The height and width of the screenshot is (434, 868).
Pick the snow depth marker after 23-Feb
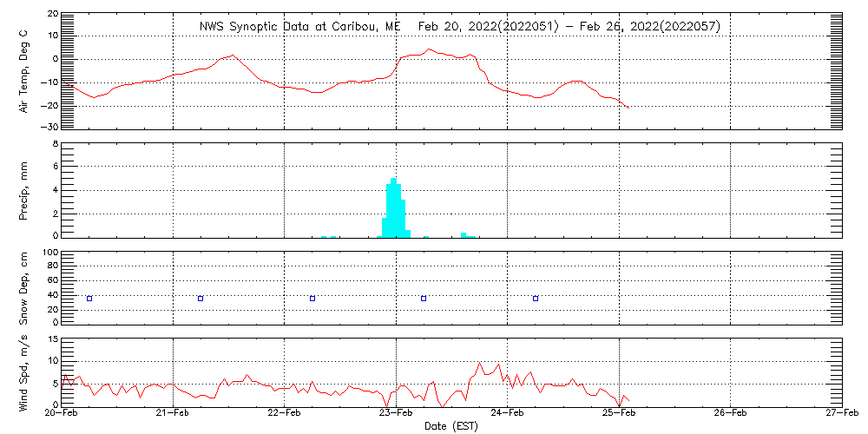[x=424, y=299]
